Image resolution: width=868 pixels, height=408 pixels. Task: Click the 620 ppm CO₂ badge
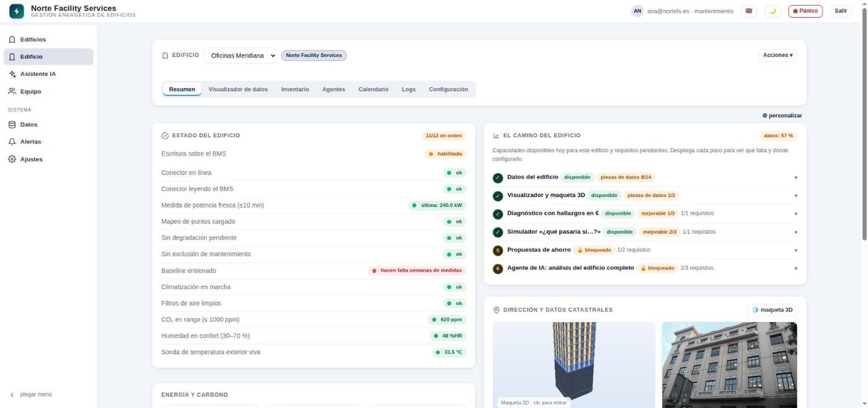(x=447, y=319)
